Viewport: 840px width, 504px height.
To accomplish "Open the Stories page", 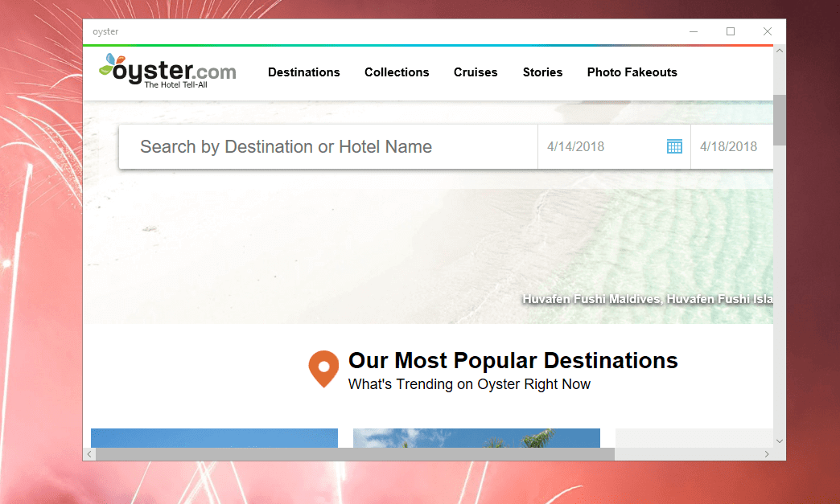I will 542,72.
